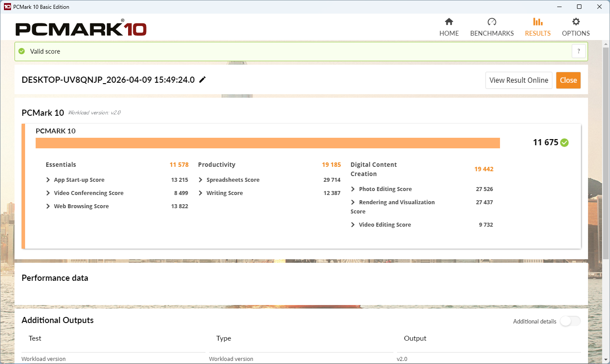Expand the Video Conferencing Score row
610x364 pixels.
[x=48, y=193]
